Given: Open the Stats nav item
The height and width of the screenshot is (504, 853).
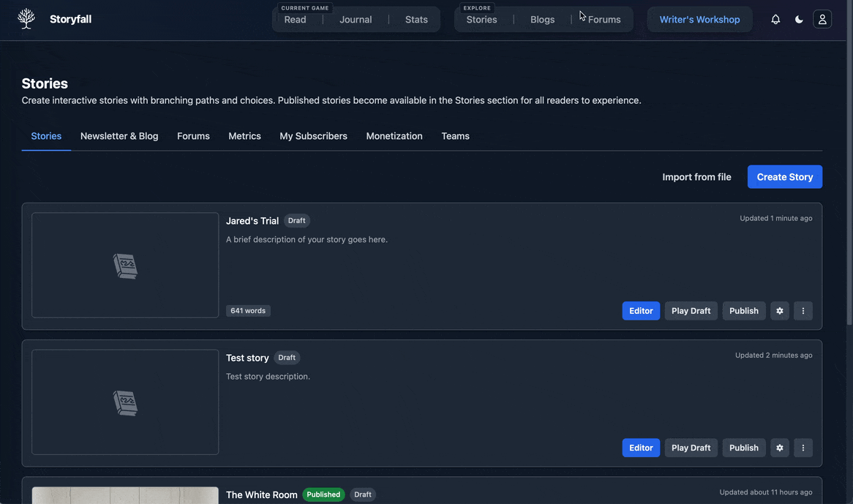Looking at the screenshot, I should pos(416,20).
